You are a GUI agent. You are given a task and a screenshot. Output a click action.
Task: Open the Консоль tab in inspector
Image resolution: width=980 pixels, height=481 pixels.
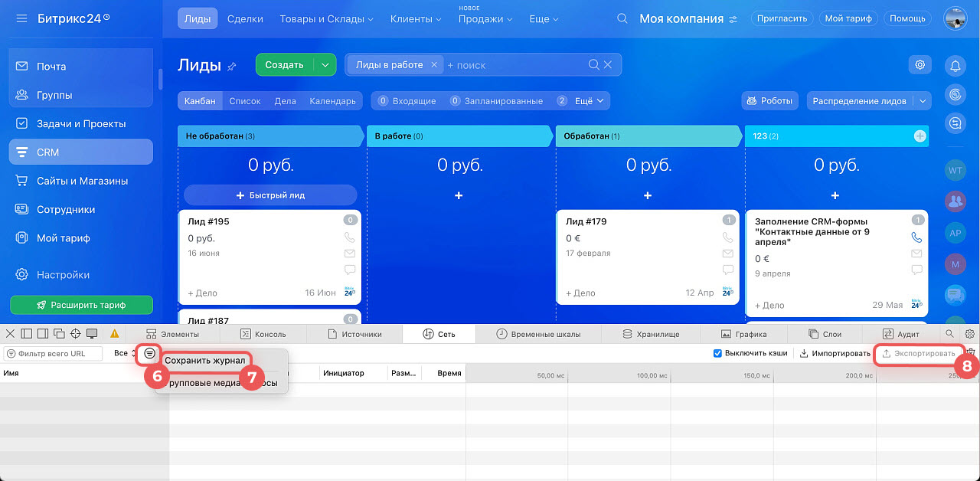[263, 334]
